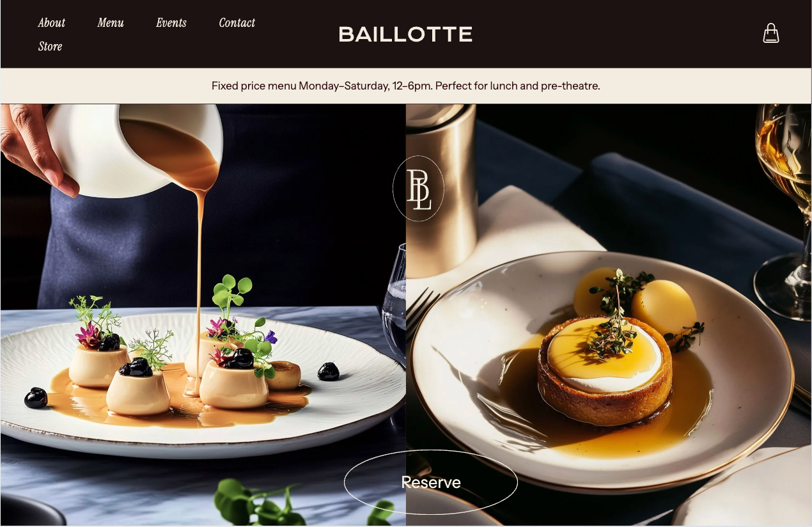The width and height of the screenshot is (812, 527).
Task: Select the tart topped with thyme
Action: [x=604, y=370]
